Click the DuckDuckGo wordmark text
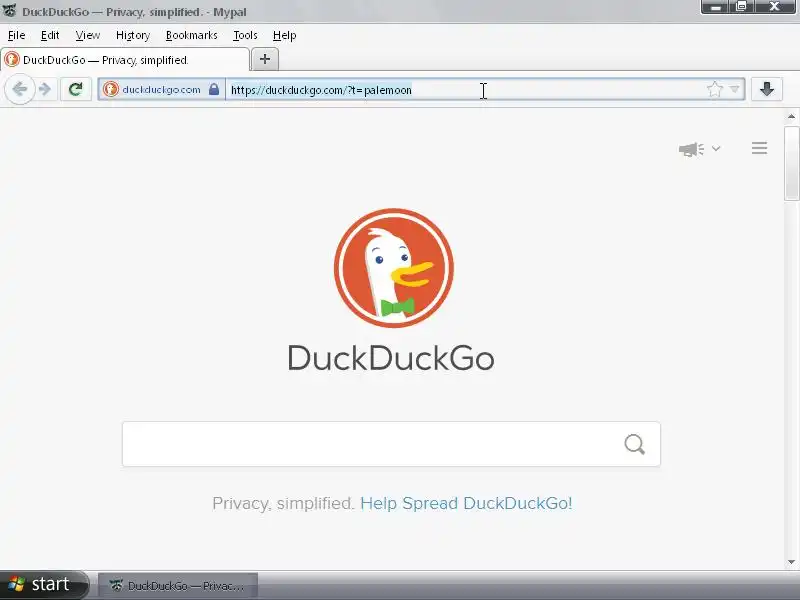Image resolution: width=800 pixels, height=600 pixels. (391, 358)
